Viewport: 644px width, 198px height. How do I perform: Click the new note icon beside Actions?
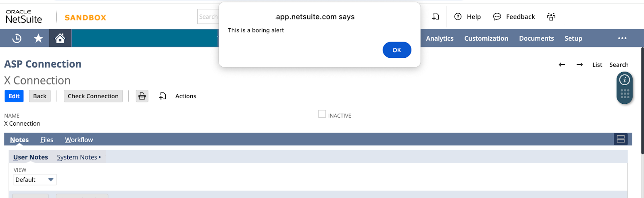(163, 96)
